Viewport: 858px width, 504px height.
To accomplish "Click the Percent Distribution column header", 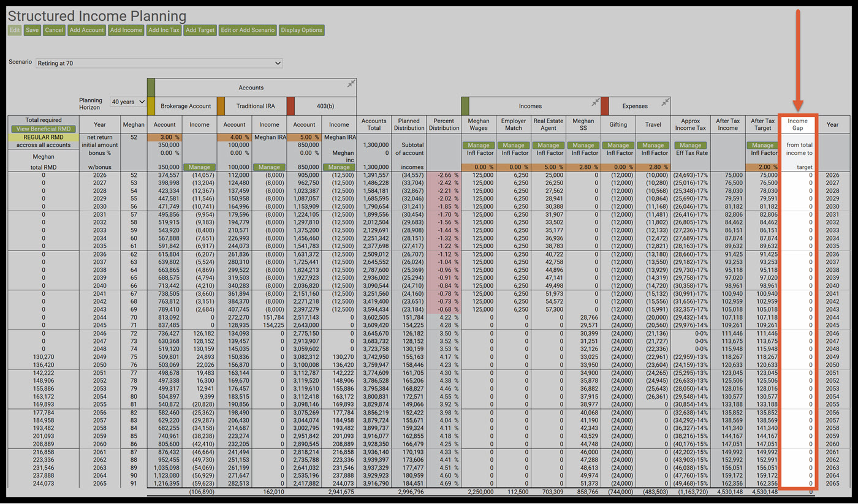I will 444,124.
